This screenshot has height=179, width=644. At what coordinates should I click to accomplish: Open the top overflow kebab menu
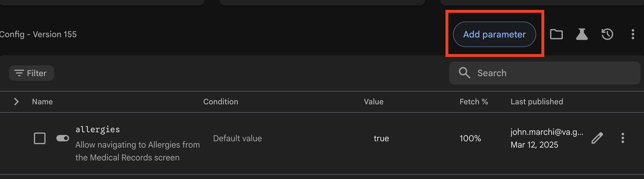click(x=632, y=34)
